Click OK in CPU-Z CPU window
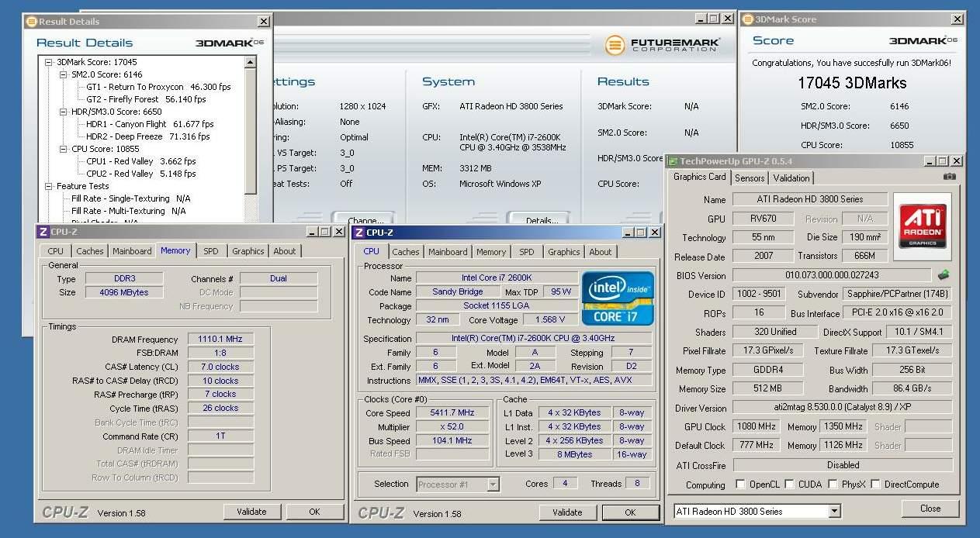Screen dimensions: 980x538 (630, 512)
